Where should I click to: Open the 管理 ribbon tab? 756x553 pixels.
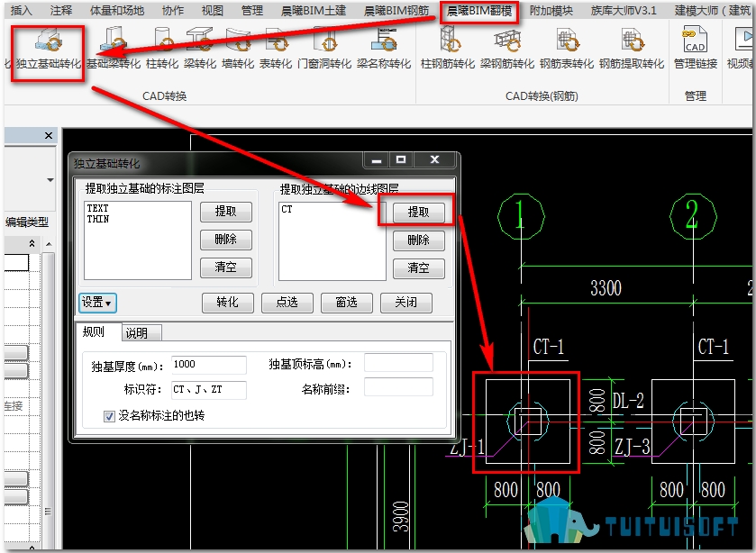(252, 11)
